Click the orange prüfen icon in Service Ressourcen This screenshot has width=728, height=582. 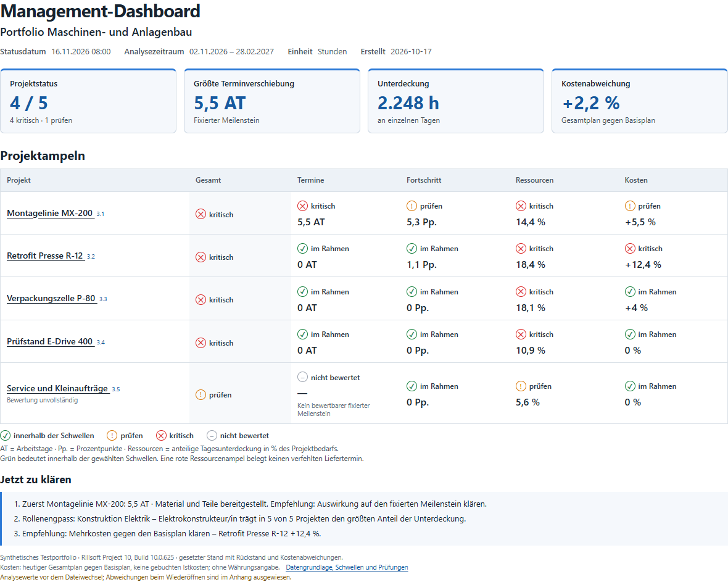tap(521, 386)
